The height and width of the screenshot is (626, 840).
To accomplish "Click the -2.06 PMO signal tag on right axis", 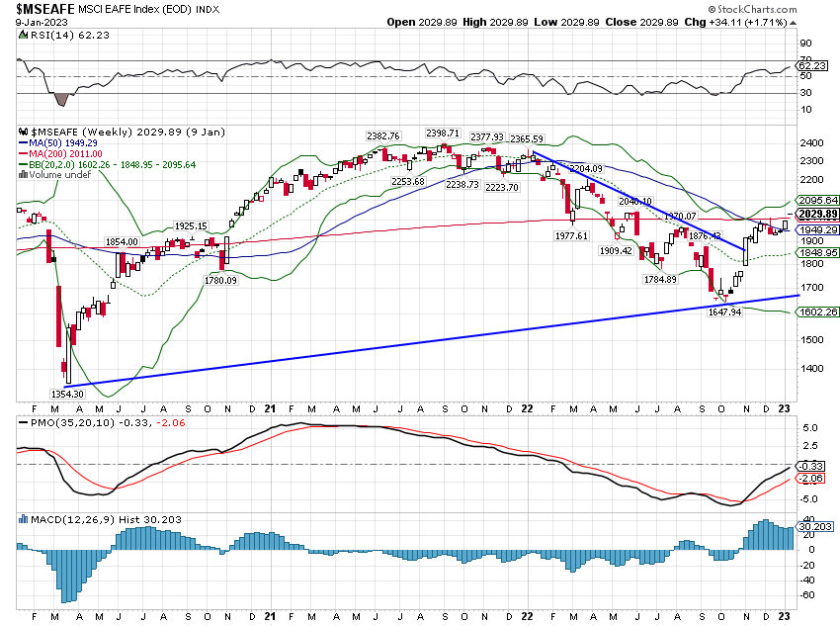I will (810, 478).
